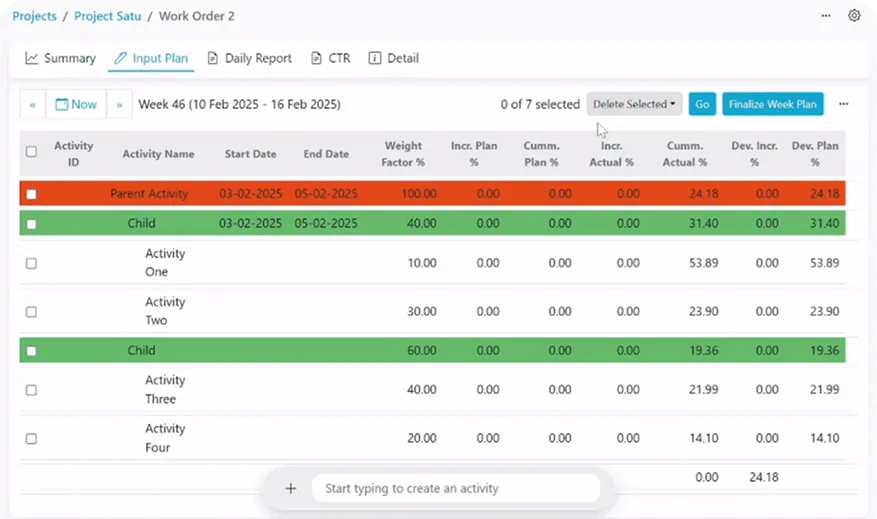This screenshot has height=519, width=877.
Task: Click the settings gear icon
Action: pyautogui.click(x=854, y=16)
